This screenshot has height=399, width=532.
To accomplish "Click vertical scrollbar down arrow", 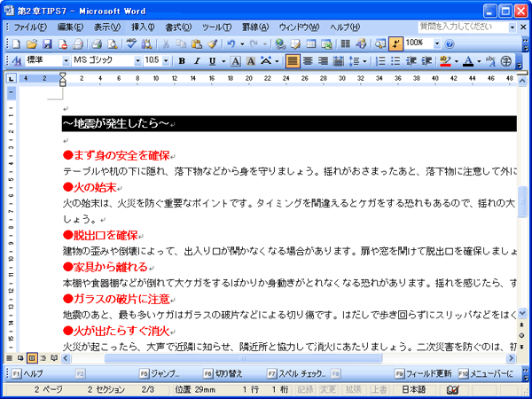I will tap(522, 312).
